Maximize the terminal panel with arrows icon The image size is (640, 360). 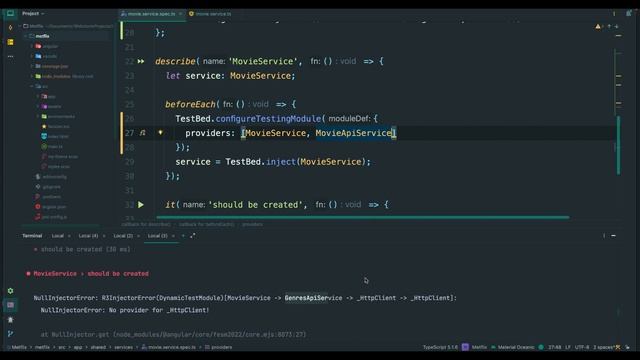[193, 236]
